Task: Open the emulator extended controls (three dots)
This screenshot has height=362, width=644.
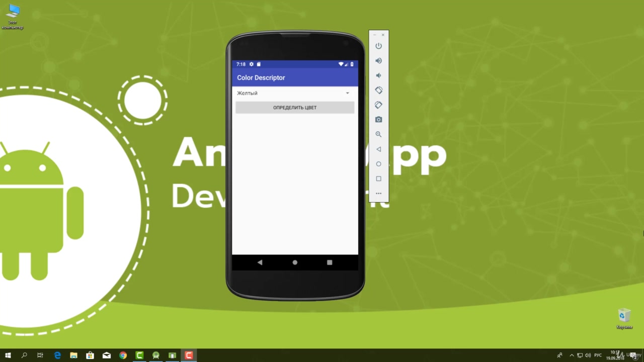Action: (378, 194)
